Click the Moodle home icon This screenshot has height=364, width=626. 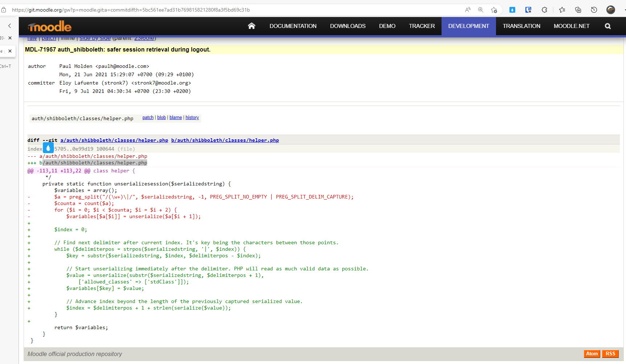(x=251, y=26)
